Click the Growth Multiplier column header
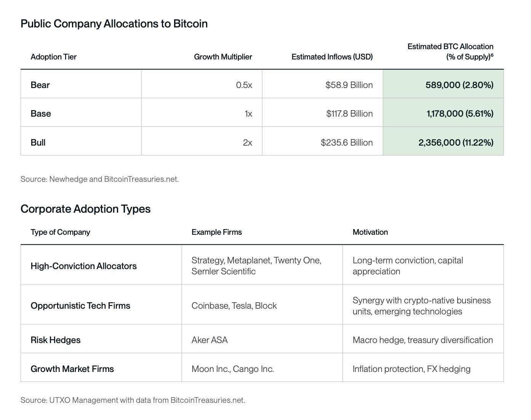531x420 pixels. point(223,57)
